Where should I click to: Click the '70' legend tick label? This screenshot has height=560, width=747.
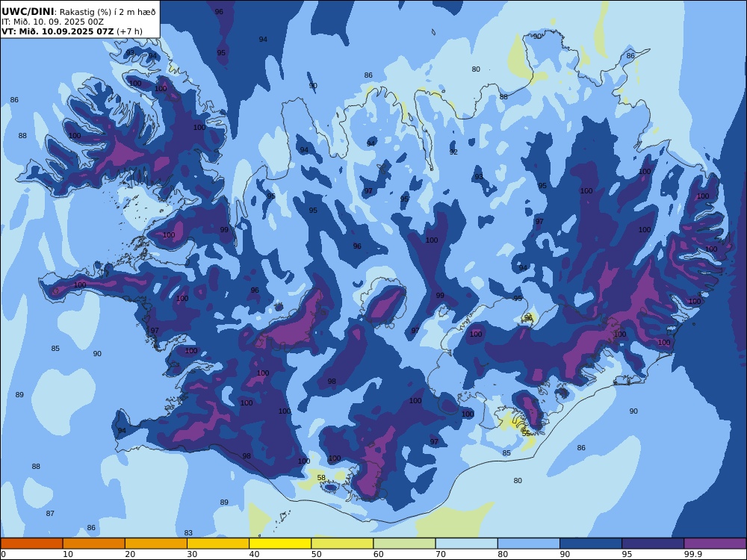coord(441,554)
